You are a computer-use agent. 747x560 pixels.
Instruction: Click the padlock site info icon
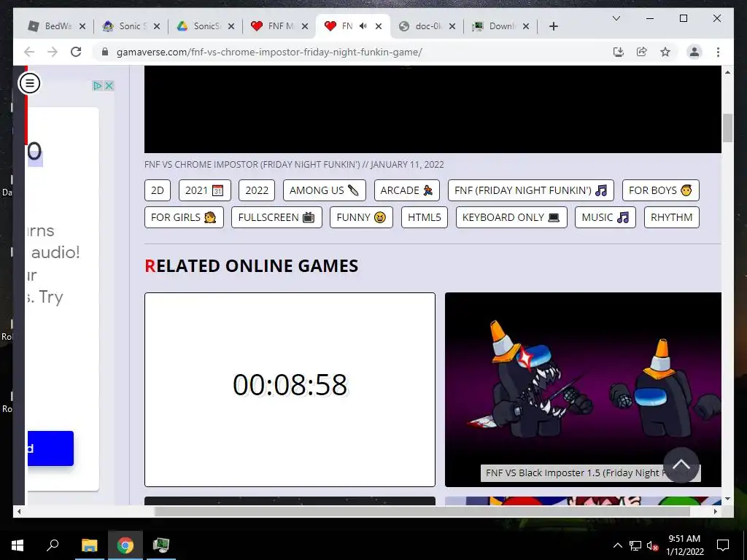point(105,52)
